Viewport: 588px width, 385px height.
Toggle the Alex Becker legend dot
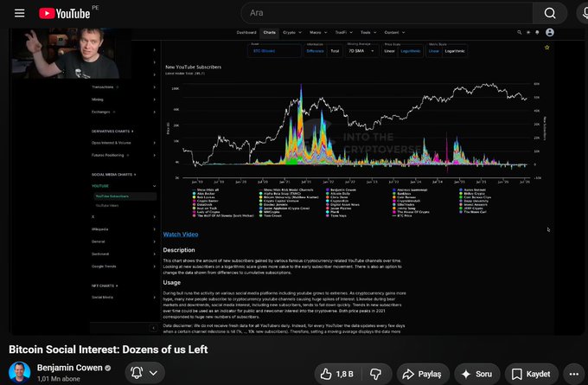(194, 194)
